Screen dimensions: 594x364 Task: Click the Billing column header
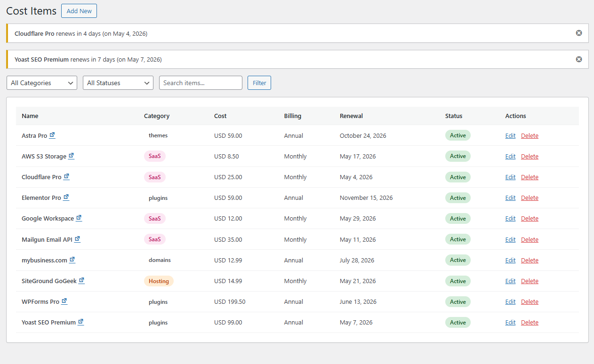[x=293, y=116]
